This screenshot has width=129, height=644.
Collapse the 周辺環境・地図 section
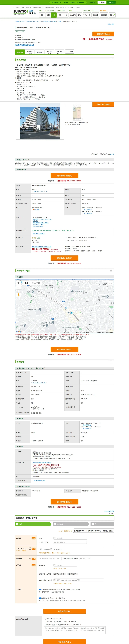(111, 270)
